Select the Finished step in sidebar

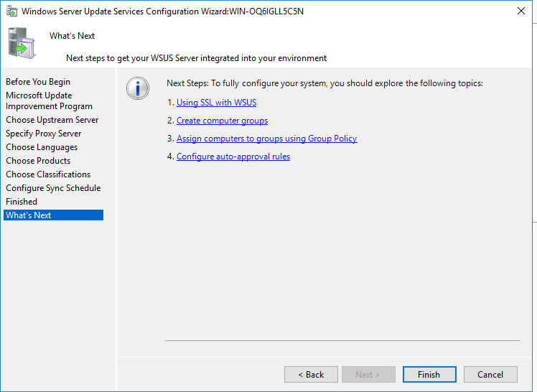click(22, 202)
